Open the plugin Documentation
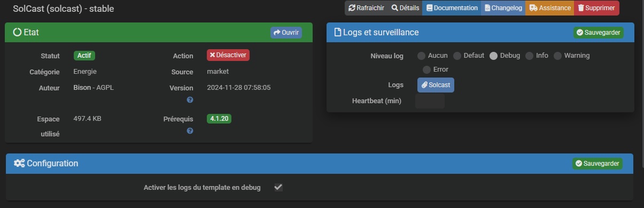The width and height of the screenshot is (644, 208). pos(452,8)
